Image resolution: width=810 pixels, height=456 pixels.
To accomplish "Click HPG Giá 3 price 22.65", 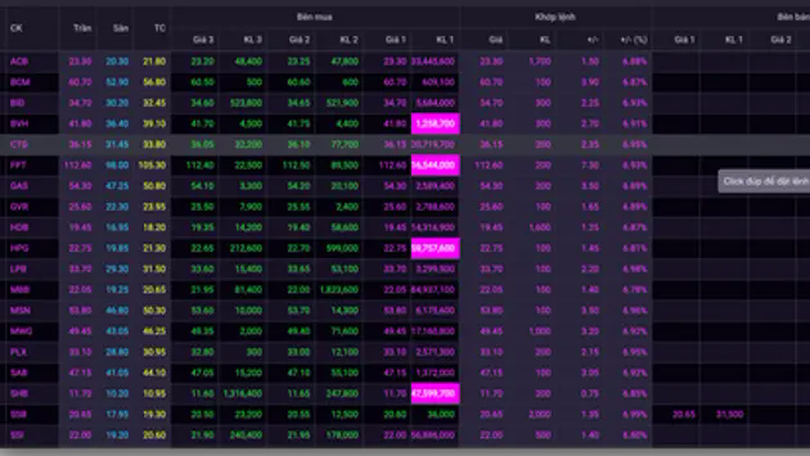I will pyautogui.click(x=202, y=248).
